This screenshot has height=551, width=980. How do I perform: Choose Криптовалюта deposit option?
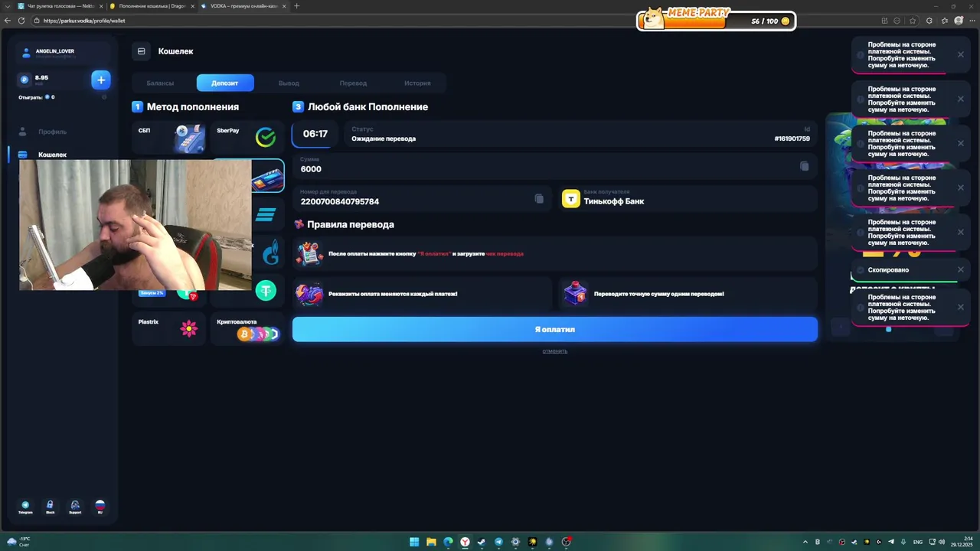(x=247, y=329)
